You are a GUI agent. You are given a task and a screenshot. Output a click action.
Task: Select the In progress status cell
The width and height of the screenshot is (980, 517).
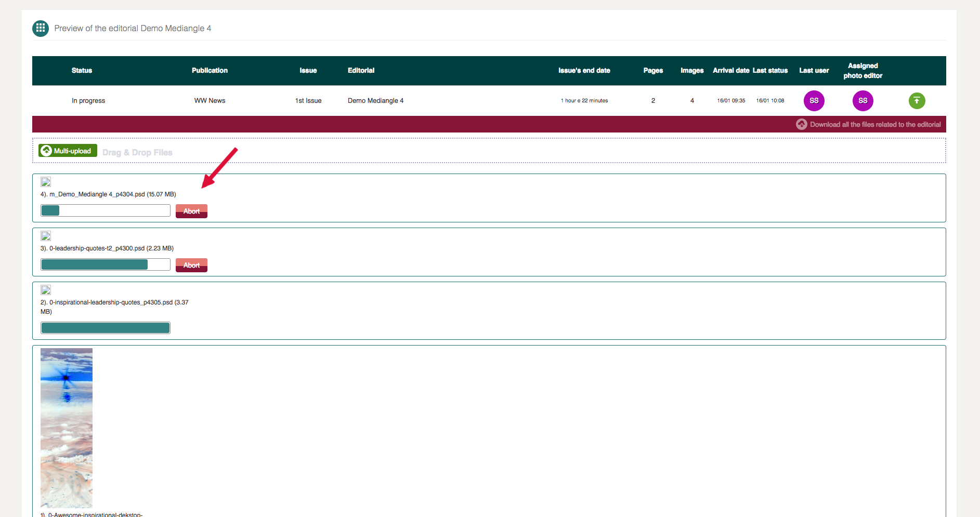88,101
